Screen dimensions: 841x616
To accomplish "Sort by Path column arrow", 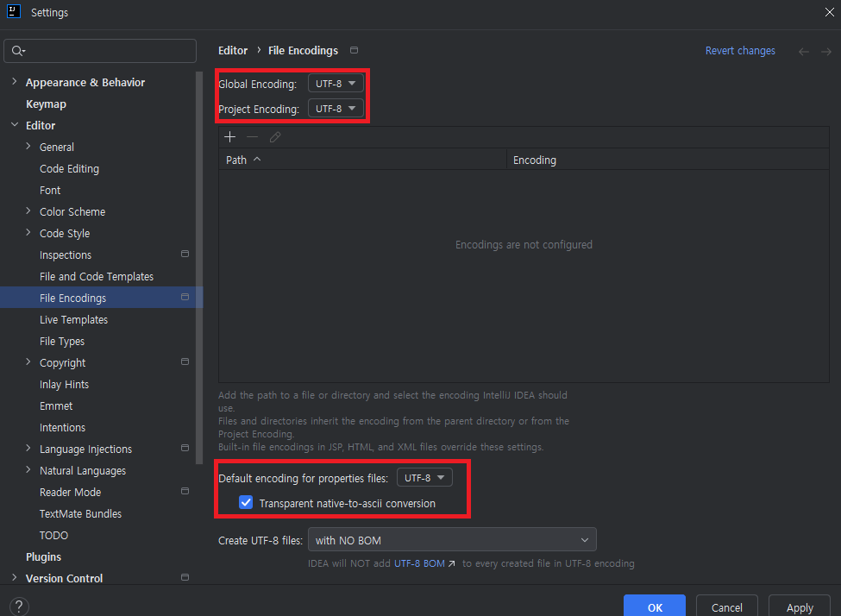I will point(257,160).
